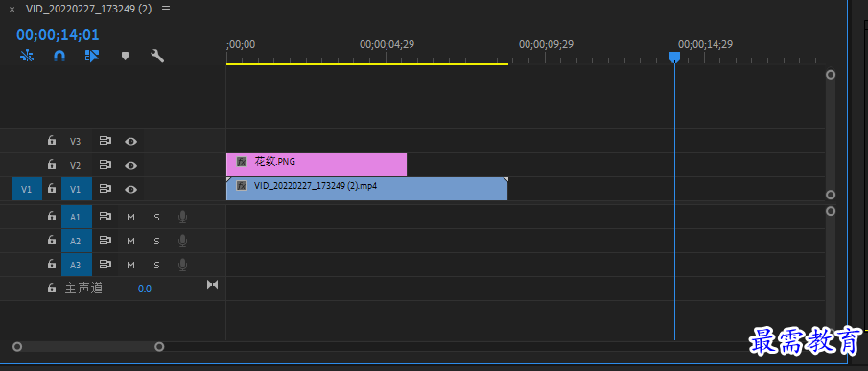This screenshot has width=868, height=371.
Task: Click the time ruler at 00;00;04;29
Action: (x=387, y=44)
